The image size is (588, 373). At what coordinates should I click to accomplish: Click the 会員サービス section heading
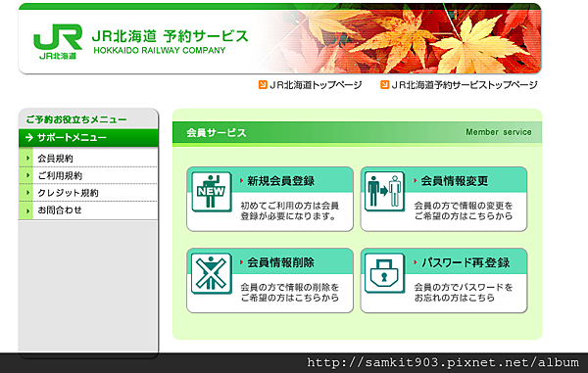coord(217,133)
